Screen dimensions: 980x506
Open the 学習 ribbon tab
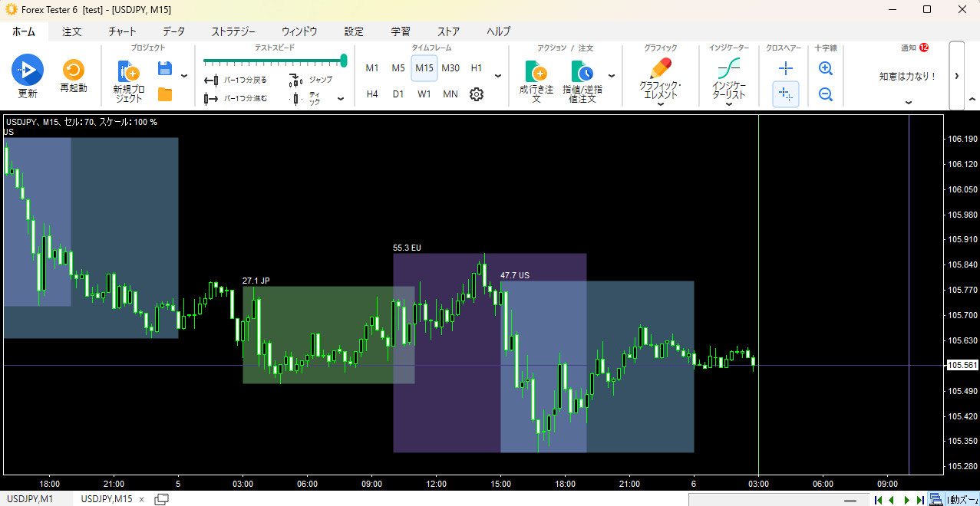[x=401, y=31]
